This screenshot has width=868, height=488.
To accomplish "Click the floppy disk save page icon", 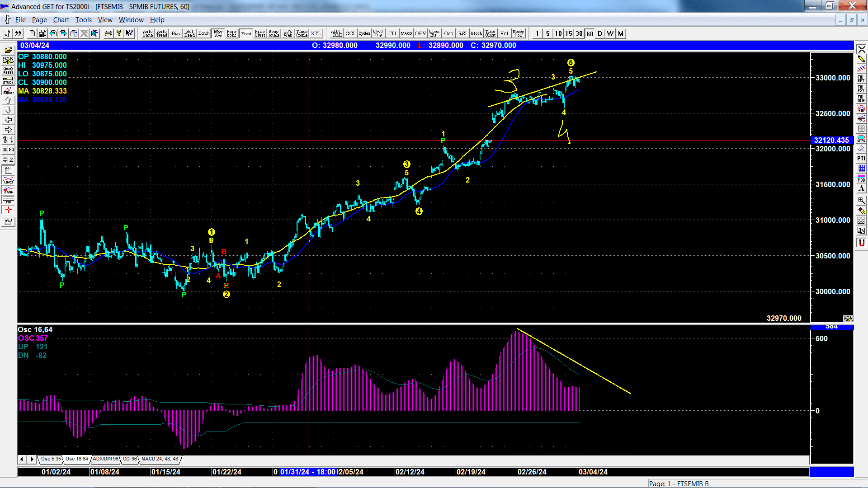I will coord(42,33).
